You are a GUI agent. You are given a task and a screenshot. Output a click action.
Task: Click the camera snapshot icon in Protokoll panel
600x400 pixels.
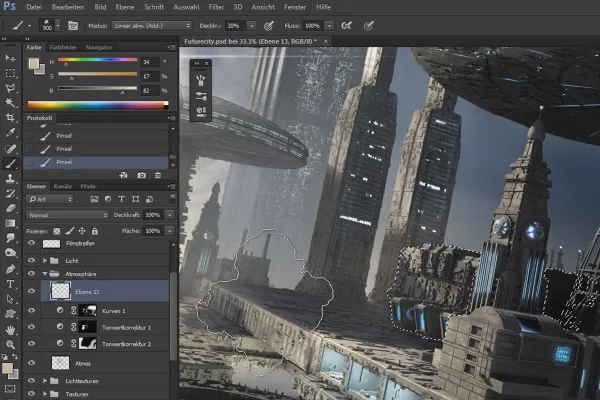(x=142, y=175)
